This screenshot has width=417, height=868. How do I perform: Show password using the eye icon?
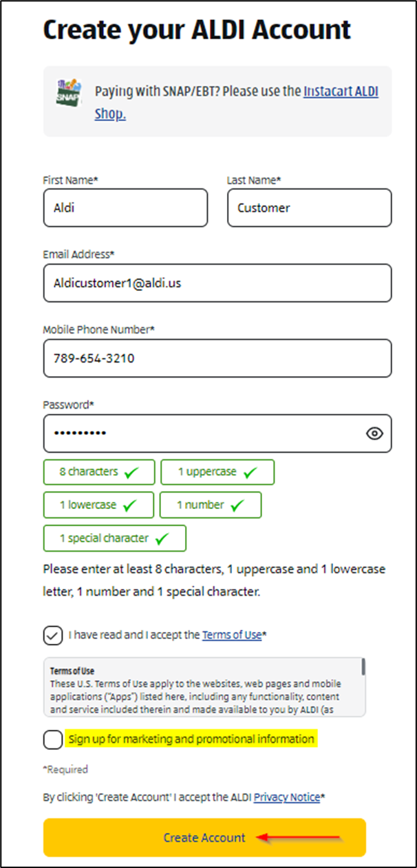[x=374, y=433]
